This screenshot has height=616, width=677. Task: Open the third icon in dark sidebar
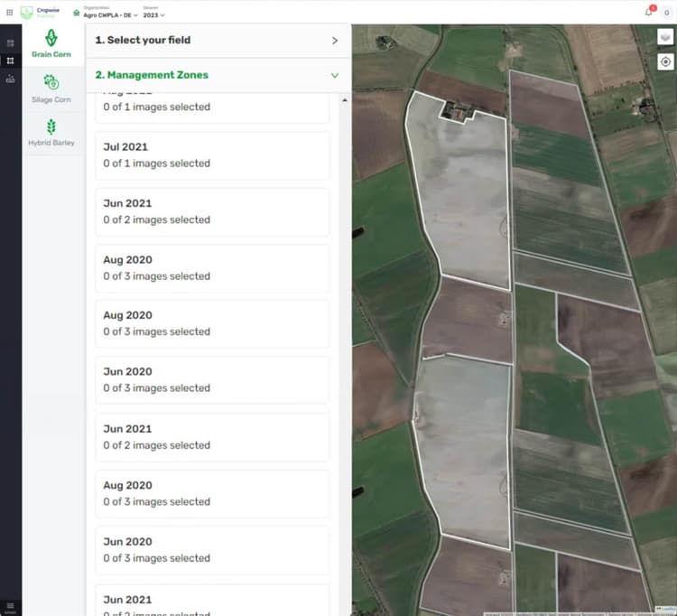(x=10, y=79)
